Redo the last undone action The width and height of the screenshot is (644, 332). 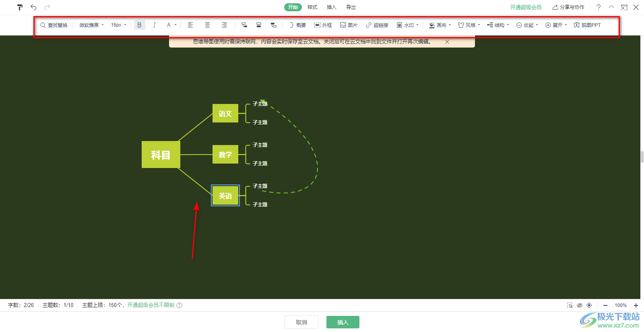[47, 7]
